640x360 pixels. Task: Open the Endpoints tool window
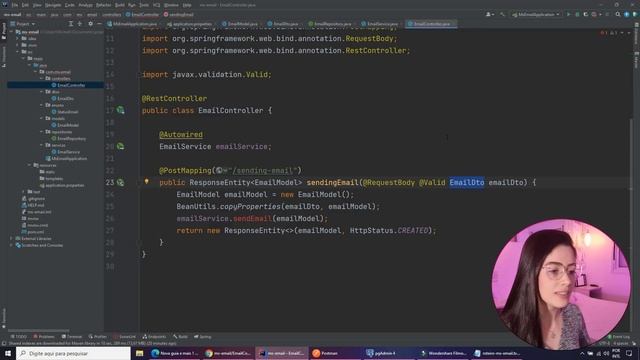(154, 337)
